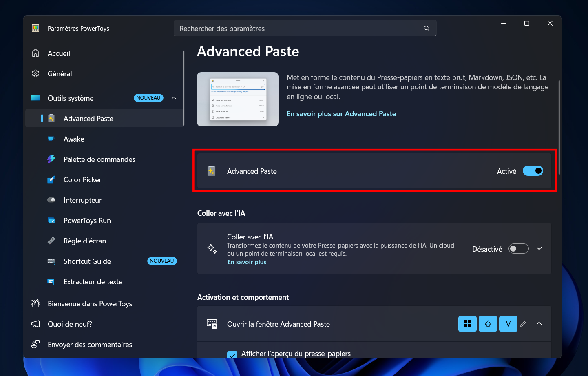Click the Quoi de neuf megaphone icon
Screen dimensions: 588x376
click(x=35, y=324)
